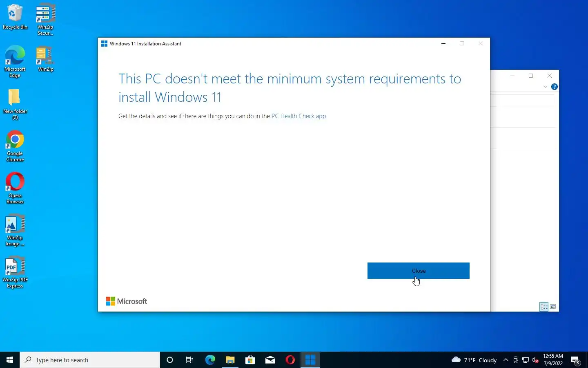This screenshot has width=588, height=368.
Task: Open the network status tray icon
Action: click(x=526, y=360)
